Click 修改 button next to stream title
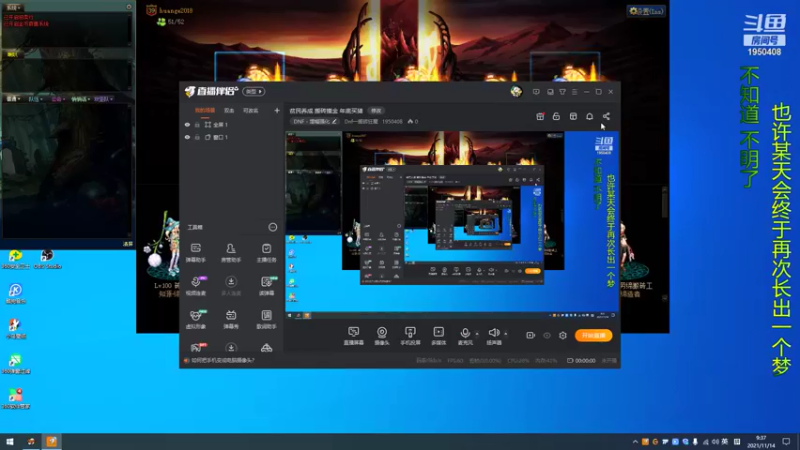 pos(376,111)
